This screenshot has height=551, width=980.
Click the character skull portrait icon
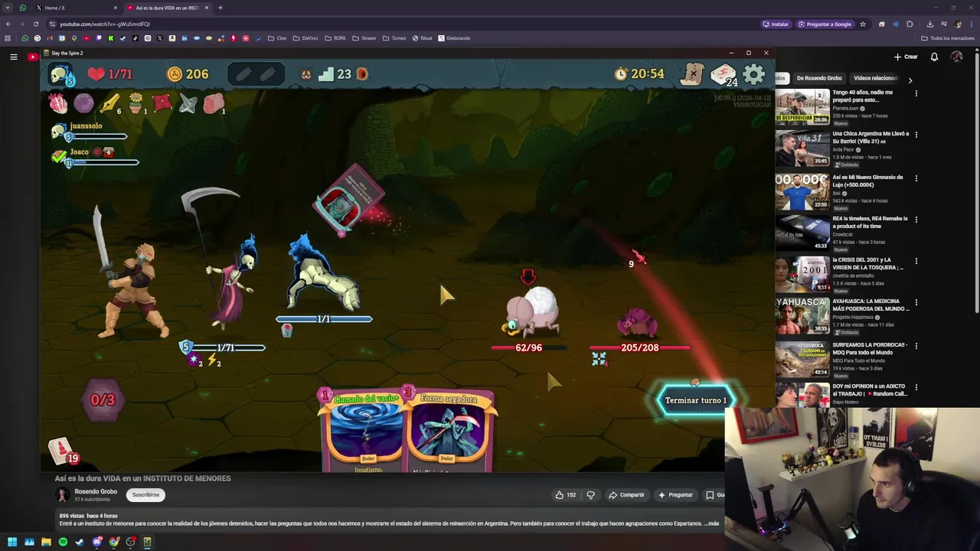coord(61,74)
